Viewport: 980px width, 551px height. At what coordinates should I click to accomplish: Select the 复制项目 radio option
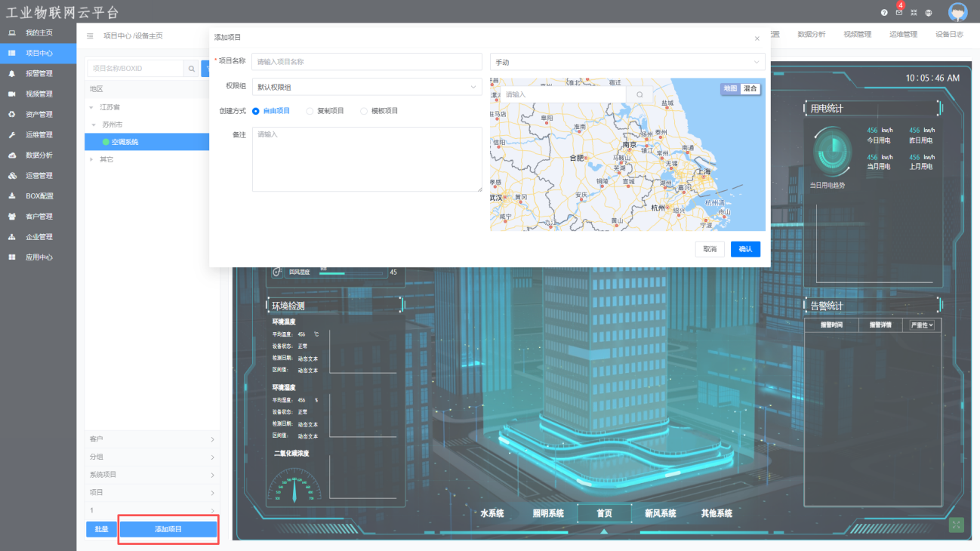click(x=310, y=111)
